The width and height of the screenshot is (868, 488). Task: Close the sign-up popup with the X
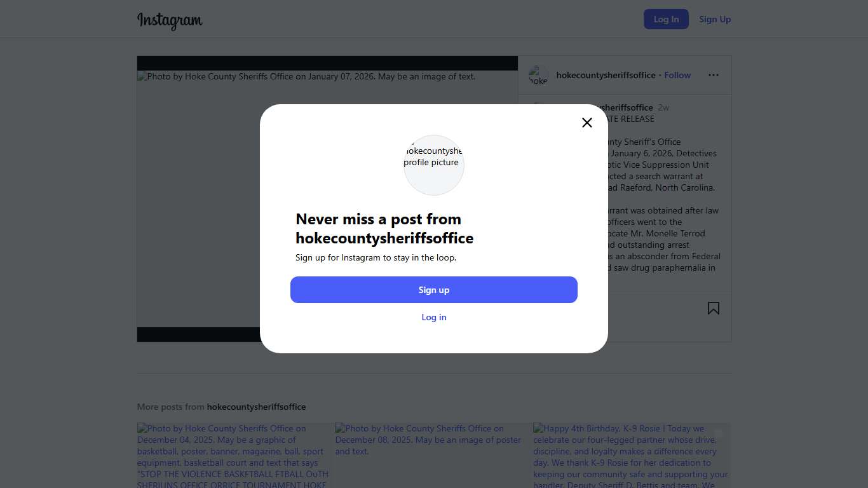pyautogui.click(x=587, y=123)
